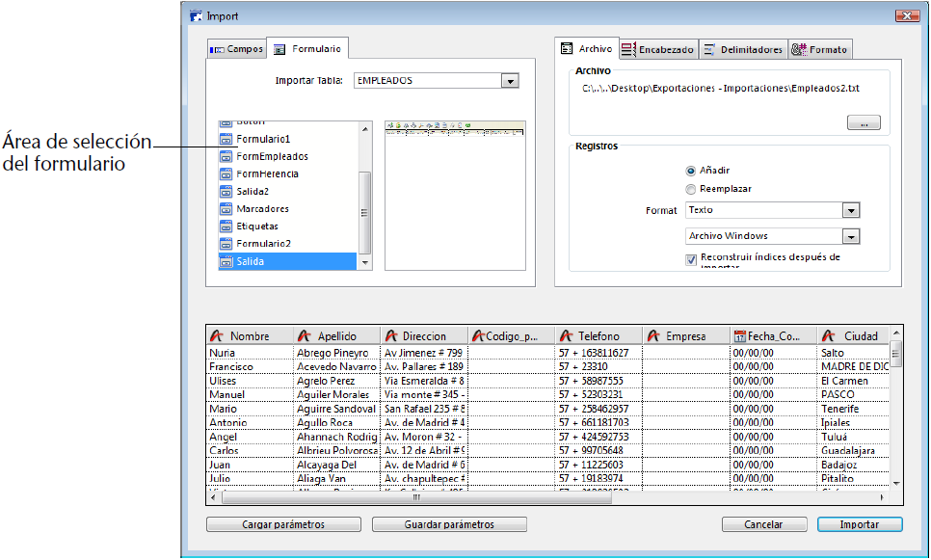Click the FormEmpleados form icon
931x560 pixels.
coord(226,156)
